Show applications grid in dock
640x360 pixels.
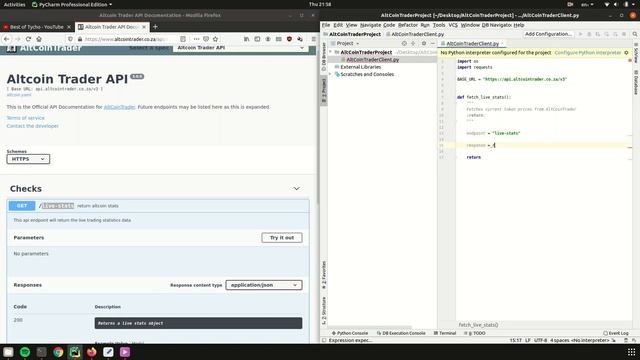pos(631,352)
